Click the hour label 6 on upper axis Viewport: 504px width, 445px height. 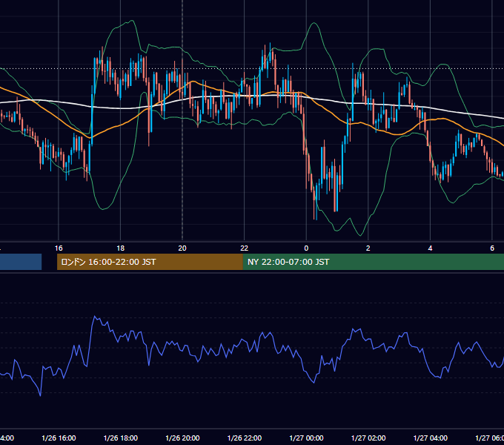coord(492,248)
